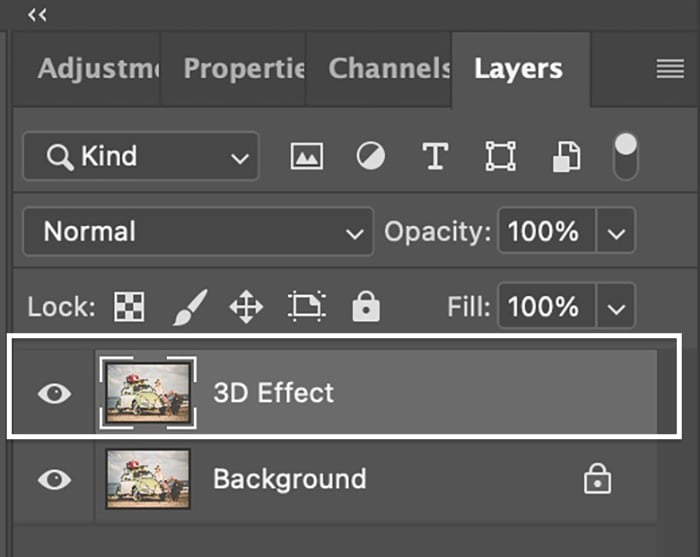The height and width of the screenshot is (557, 700).
Task: Collapse the panel with the double-arrow icon
Action: coord(37,15)
